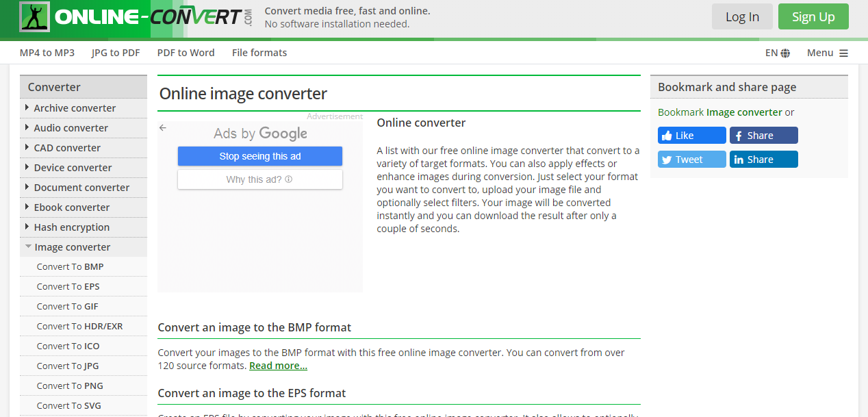The image size is (868, 417).
Task: Click the Image converter bookmark link
Action: pyautogui.click(x=744, y=112)
